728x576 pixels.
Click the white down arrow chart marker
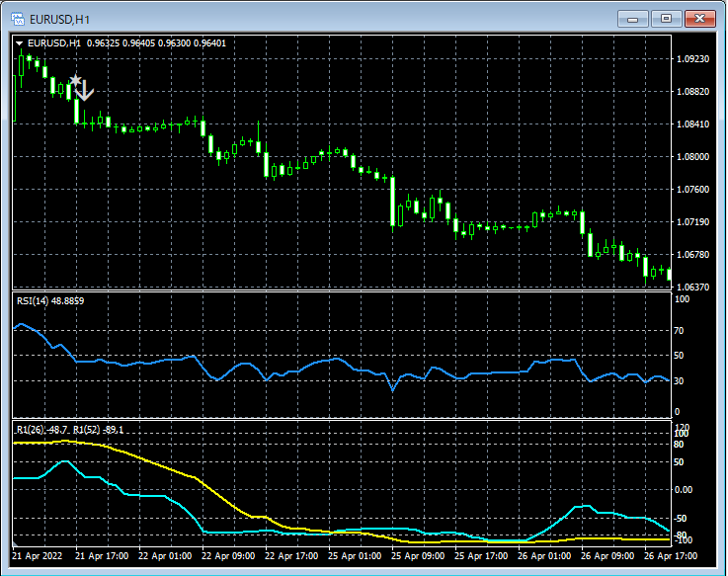[85, 91]
